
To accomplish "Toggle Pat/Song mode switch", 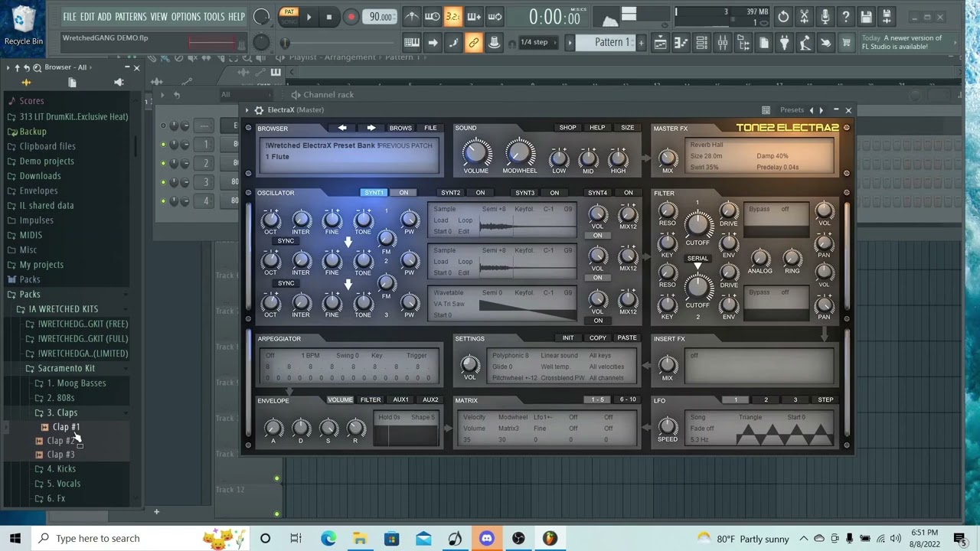I will coord(289,16).
